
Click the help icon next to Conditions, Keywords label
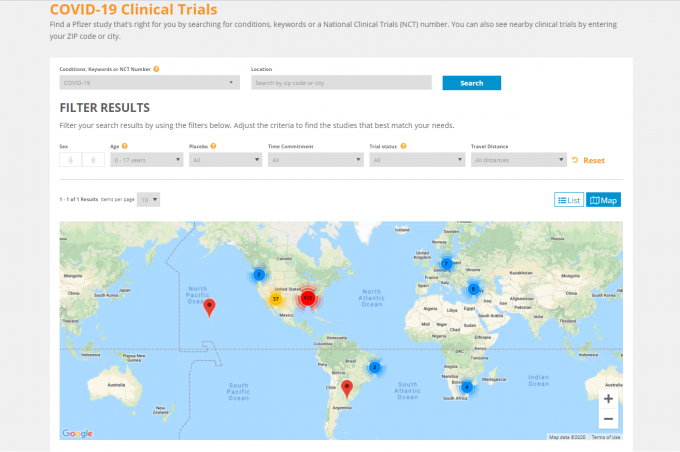(x=157, y=69)
